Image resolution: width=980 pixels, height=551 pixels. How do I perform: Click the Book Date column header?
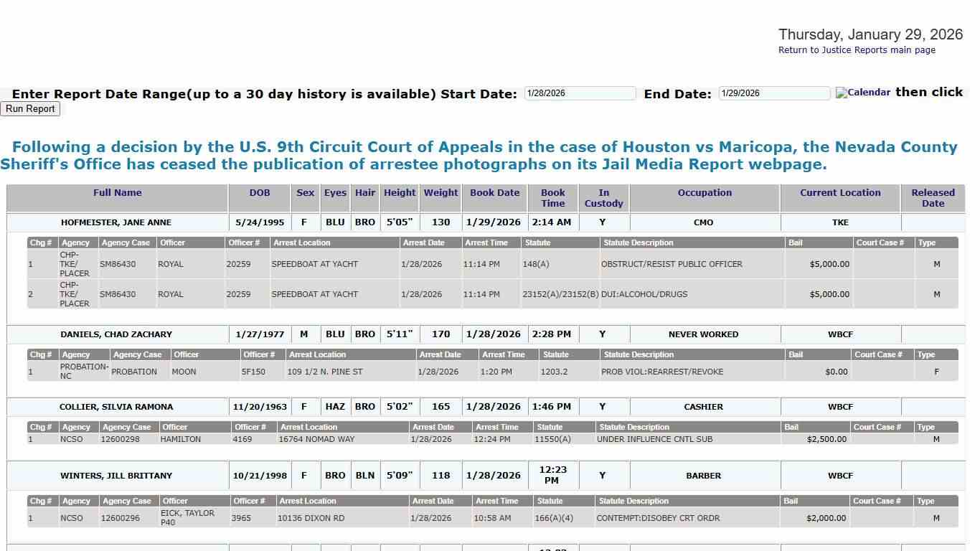(494, 192)
